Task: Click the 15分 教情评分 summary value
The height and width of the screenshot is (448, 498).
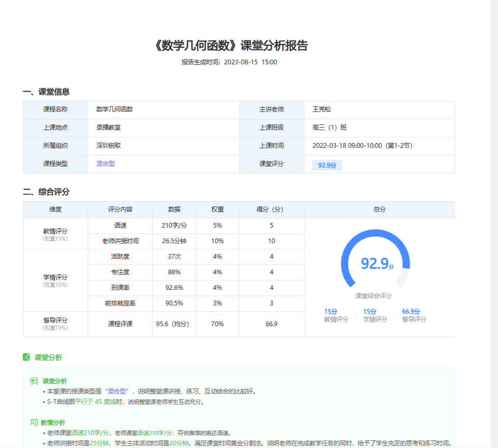Action: click(331, 312)
